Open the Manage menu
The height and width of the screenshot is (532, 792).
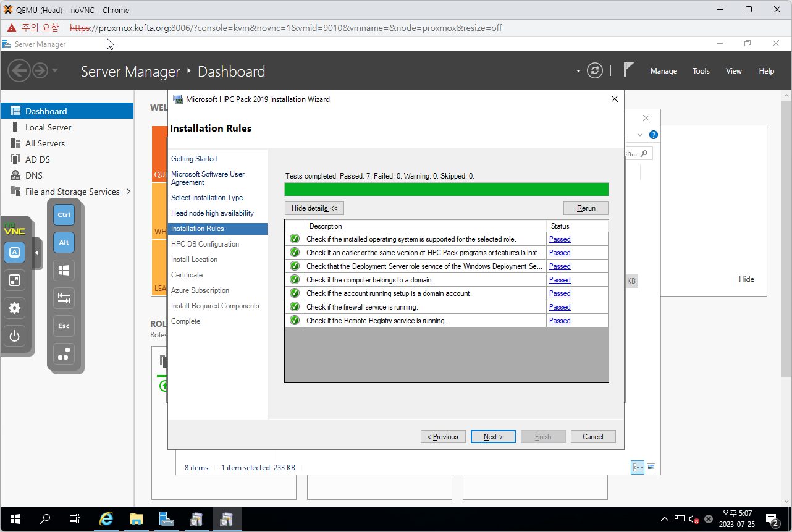[x=664, y=71]
